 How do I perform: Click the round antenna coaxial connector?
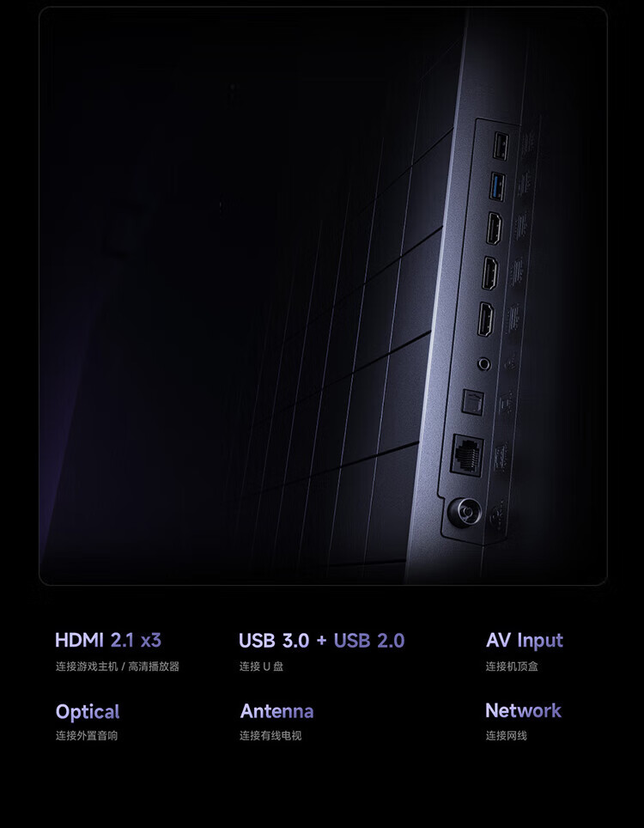coord(465,512)
